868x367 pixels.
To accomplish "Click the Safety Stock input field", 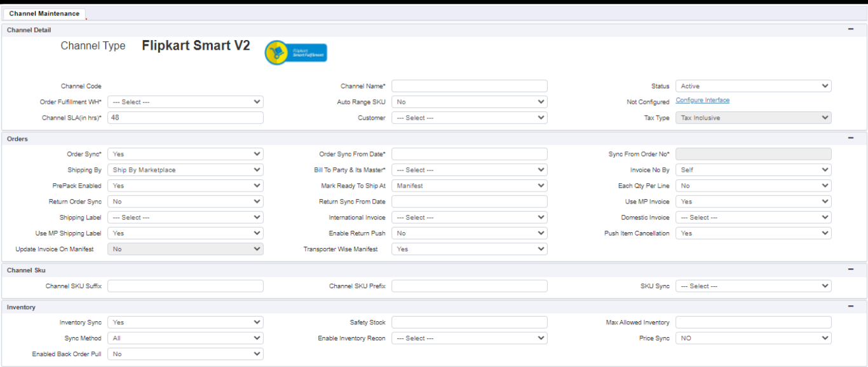I will (469, 322).
